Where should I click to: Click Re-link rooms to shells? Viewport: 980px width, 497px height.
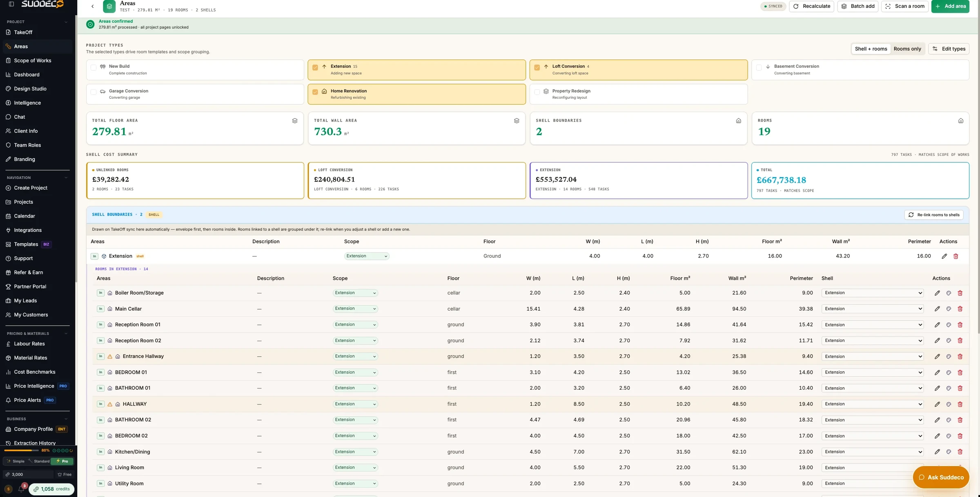point(934,215)
